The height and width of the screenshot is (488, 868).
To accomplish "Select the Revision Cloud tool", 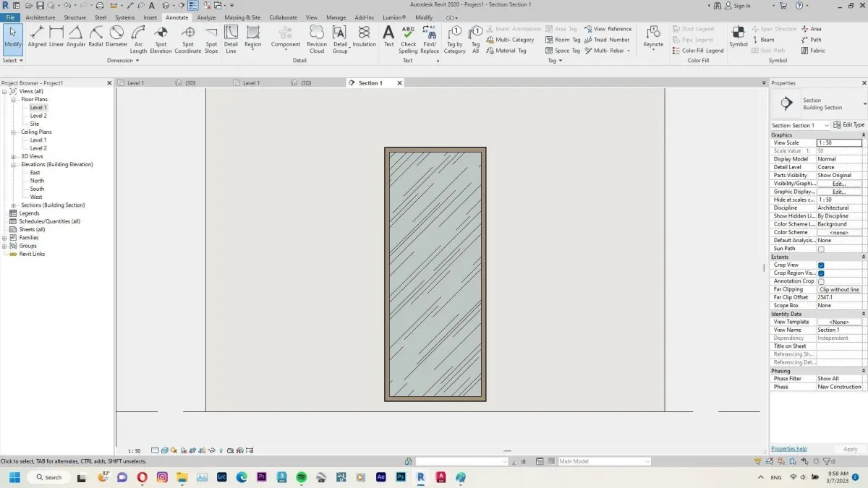I will tap(317, 40).
